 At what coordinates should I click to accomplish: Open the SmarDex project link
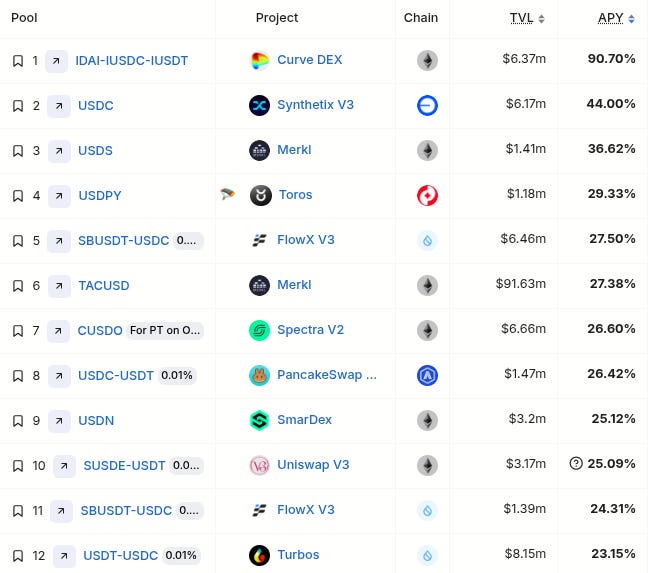pos(304,420)
